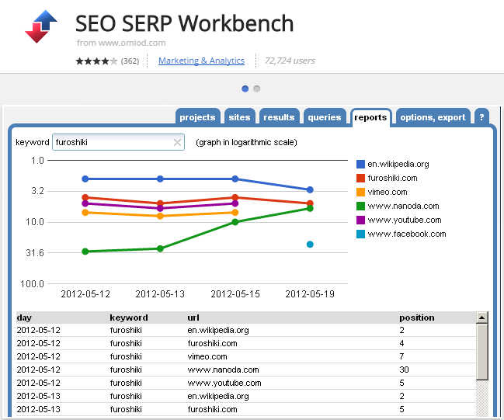This screenshot has width=504, height=420.
Task: Click the 72,724 users text
Action: click(x=290, y=61)
